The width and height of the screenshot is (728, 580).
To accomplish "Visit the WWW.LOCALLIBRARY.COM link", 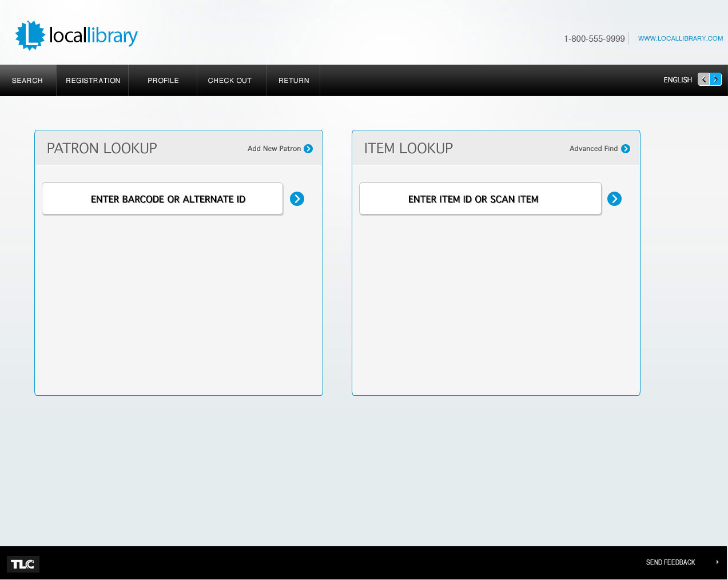I will click(x=680, y=38).
